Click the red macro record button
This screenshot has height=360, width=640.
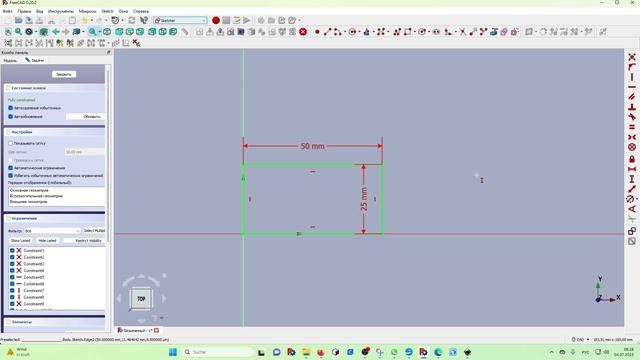(x=216, y=20)
